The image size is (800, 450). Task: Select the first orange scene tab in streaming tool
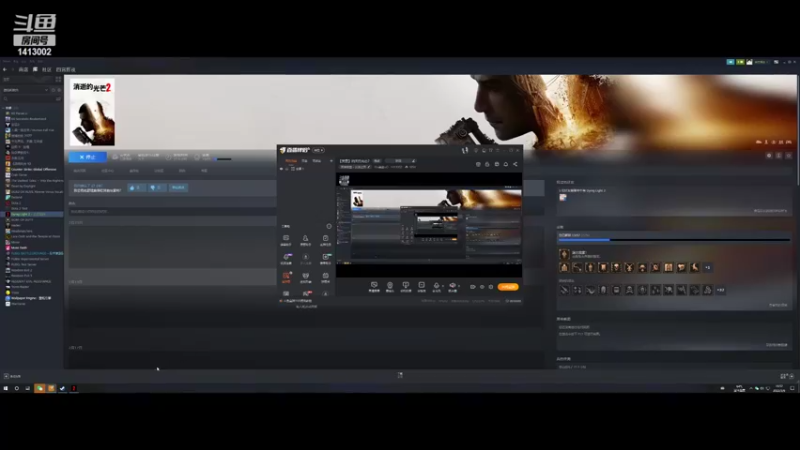(x=291, y=161)
